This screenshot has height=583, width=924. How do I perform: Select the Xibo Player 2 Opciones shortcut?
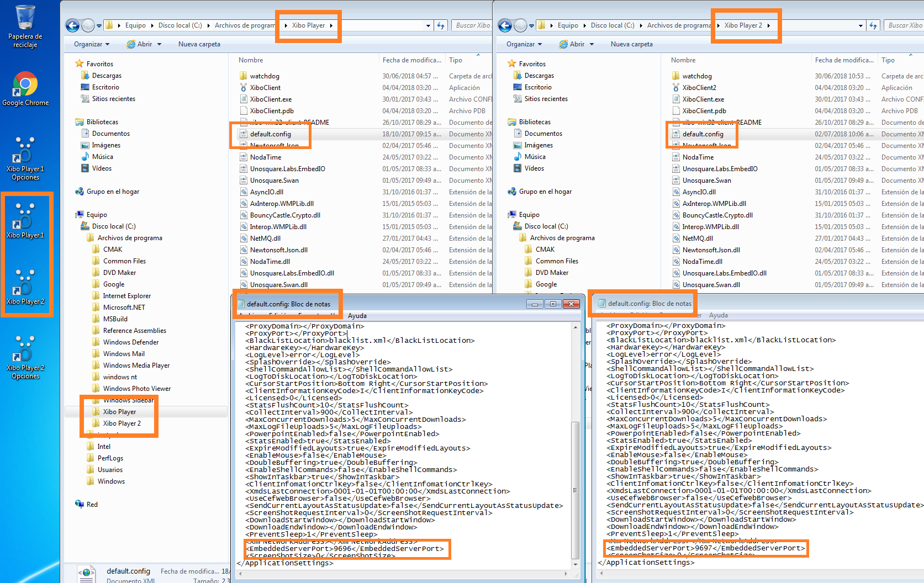pyautogui.click(x=25, y=358)
